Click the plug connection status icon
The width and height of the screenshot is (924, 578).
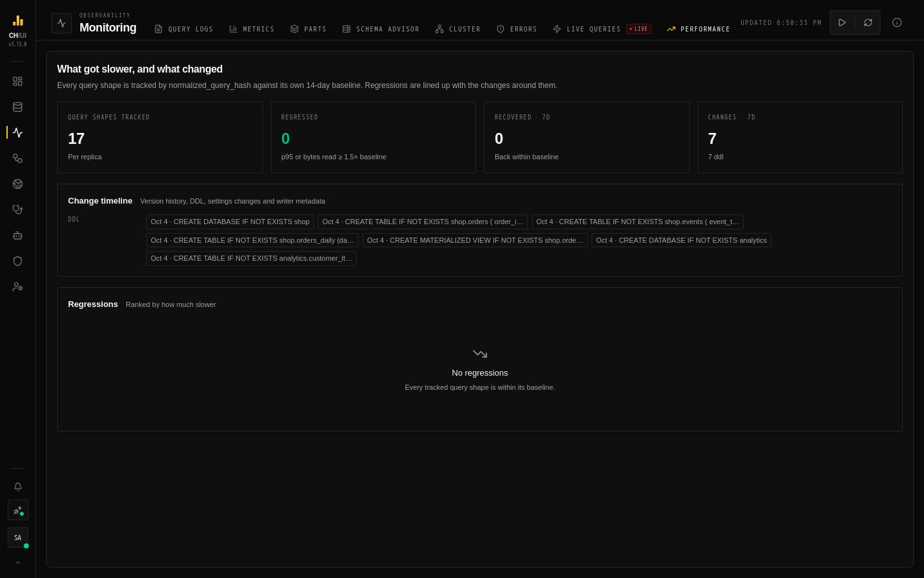click(x=18, y=511)
